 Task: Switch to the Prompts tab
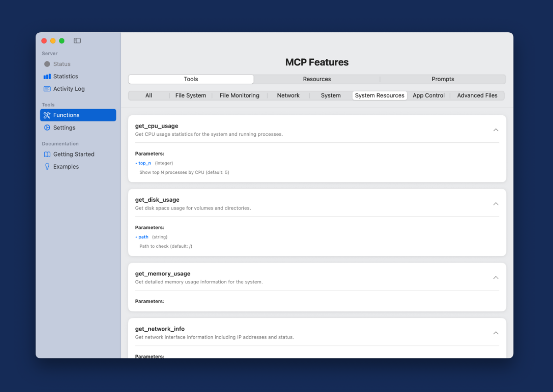click(442, 79)
